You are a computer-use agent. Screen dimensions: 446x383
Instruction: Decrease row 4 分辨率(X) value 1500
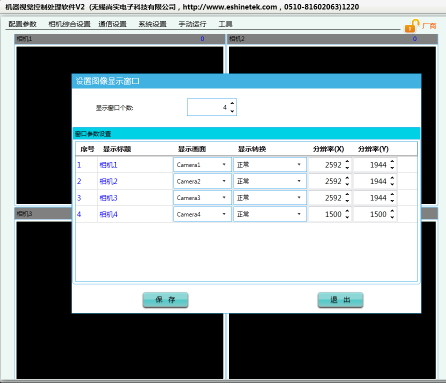click(347, 218)
